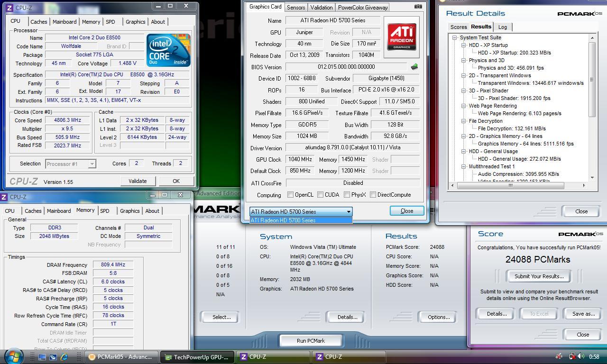Click Submit Your Results button
This screenshot has height=364, width=607.
[539, 276]
